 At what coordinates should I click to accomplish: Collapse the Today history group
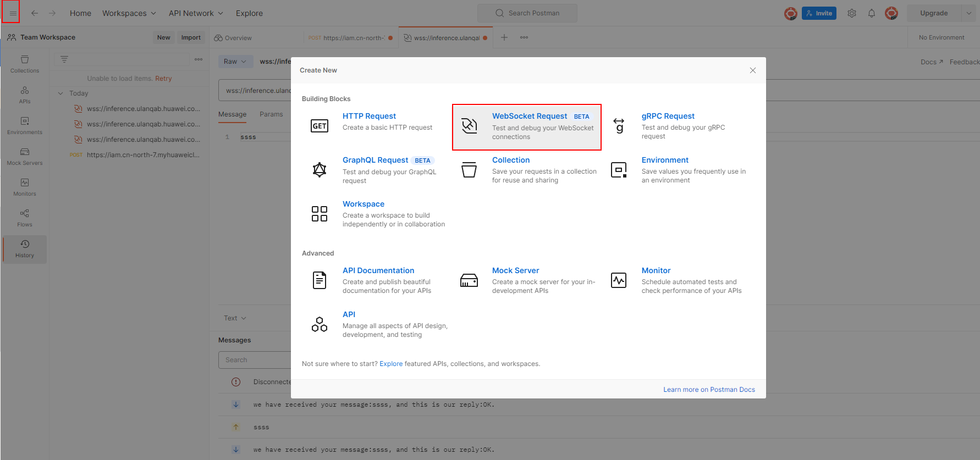60,93
